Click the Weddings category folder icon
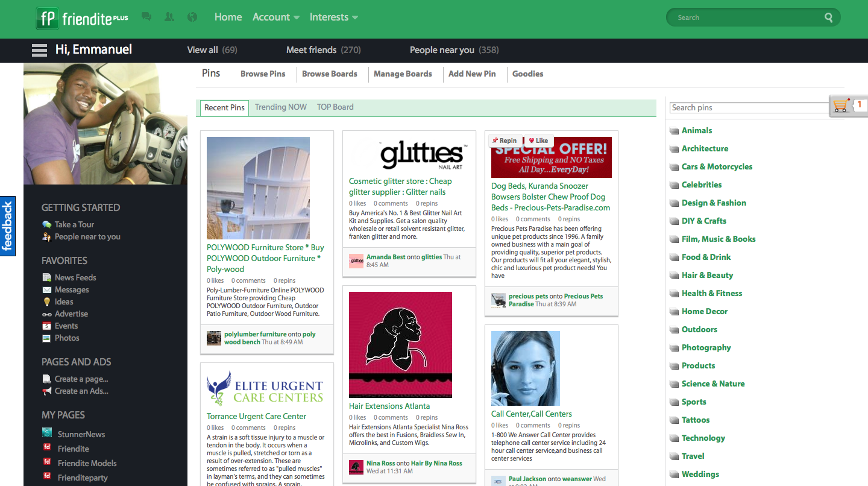868x486 pixels. click(x=675, y=475)
